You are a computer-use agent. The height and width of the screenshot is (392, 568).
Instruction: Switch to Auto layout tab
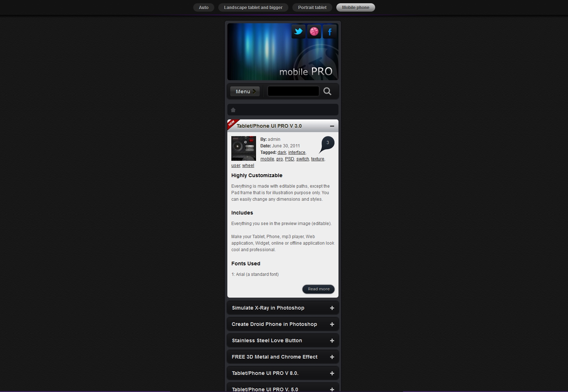pos(204,8)
